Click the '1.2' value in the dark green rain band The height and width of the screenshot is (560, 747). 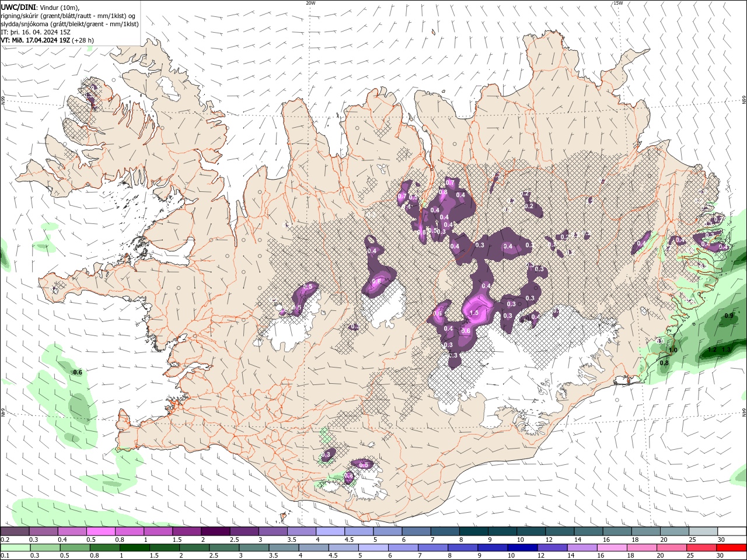pyautogui.click(x=712, y=350)
